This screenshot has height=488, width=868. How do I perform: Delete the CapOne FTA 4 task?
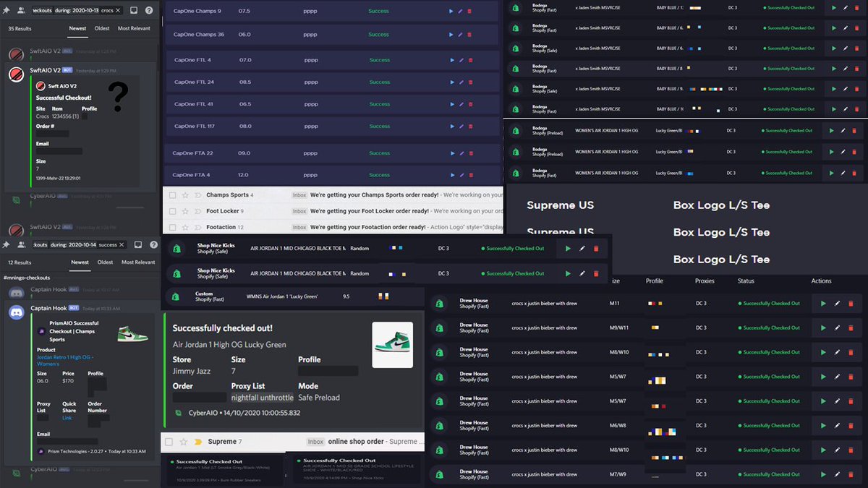(470, 175)
